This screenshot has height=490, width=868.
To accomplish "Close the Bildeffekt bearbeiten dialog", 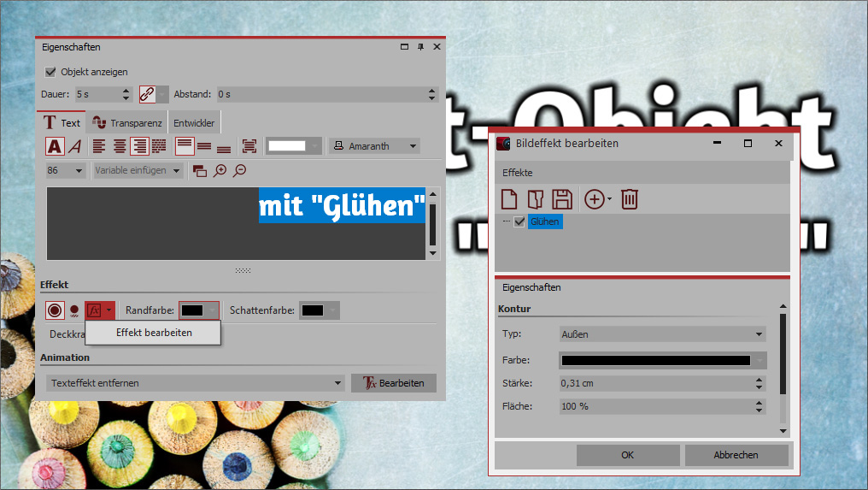I will tap(778, 143).
